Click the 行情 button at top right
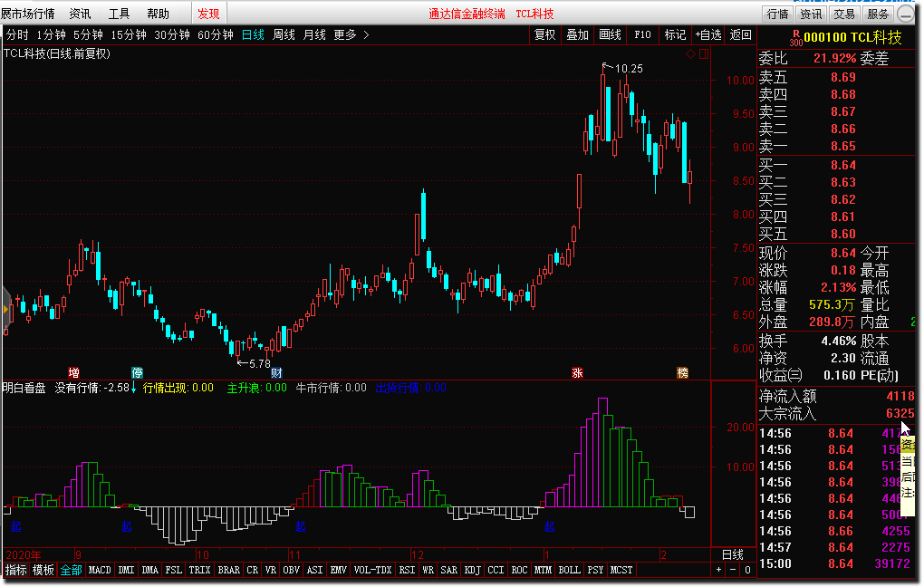The width and height of the screenshot is (924, 587). (x=777, y=14)
